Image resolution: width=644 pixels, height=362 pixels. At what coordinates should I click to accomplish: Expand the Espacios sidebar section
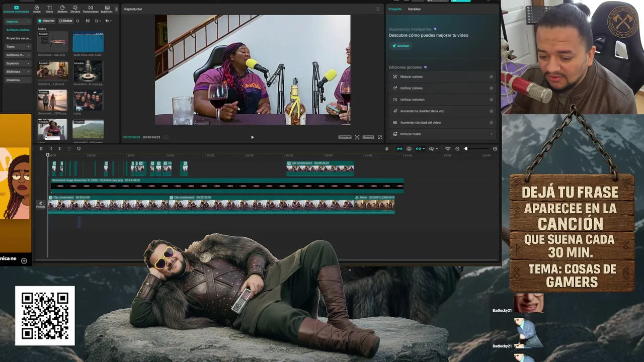click(18, 63)
